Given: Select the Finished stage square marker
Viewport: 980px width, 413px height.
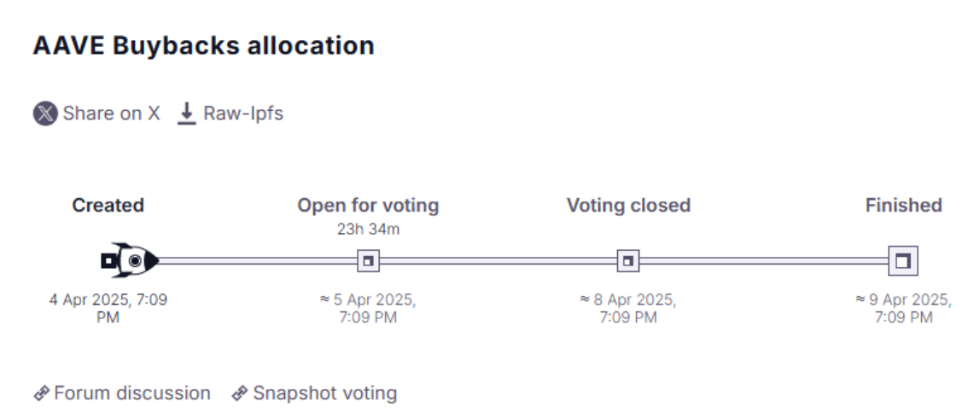Looking at the screenshot, I should tap(903, 260).
